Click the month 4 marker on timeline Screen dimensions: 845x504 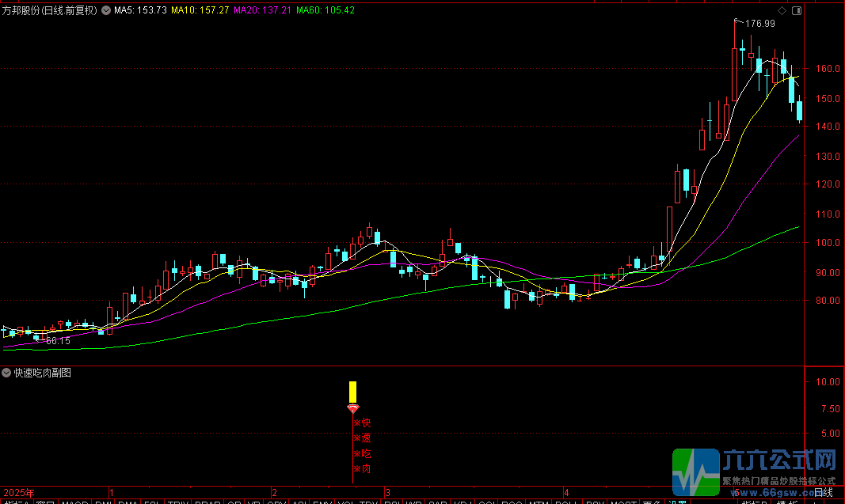(x=566, y=493)
